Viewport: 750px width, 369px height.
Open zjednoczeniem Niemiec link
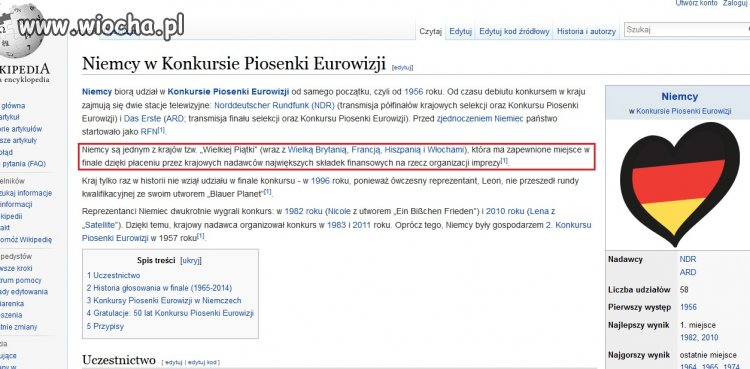[x=480, y=118]
